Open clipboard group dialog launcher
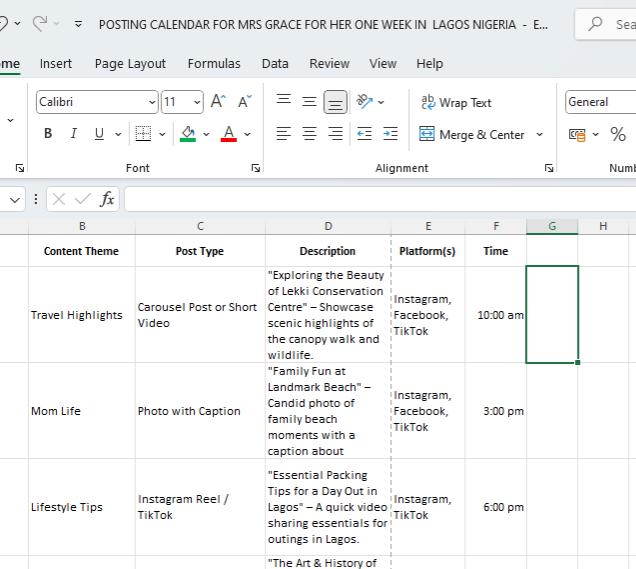Screen dimensions: 636x569 pos(20,168)
